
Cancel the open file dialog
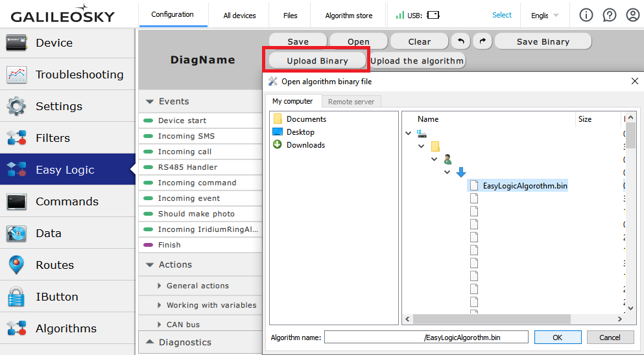click(610, 338)
